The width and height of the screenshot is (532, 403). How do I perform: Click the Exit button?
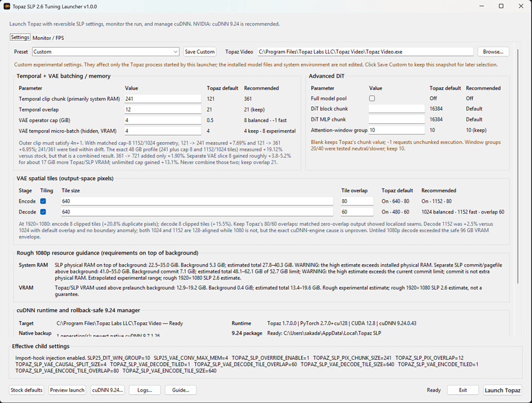(463, 390)
